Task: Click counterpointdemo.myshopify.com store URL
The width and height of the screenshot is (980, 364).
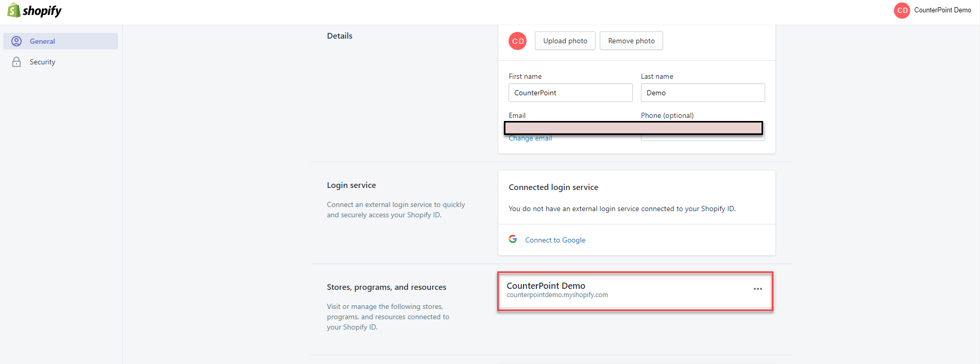Action: [x=557, y=295]
